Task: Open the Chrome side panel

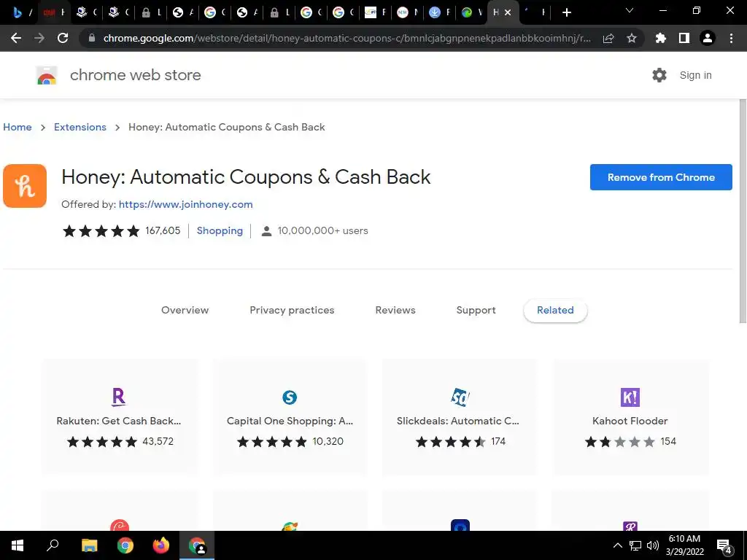Action: 684,38
